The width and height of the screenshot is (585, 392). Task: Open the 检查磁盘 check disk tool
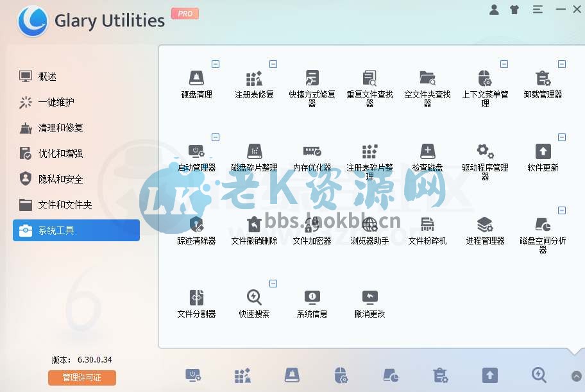coord(427,158)
